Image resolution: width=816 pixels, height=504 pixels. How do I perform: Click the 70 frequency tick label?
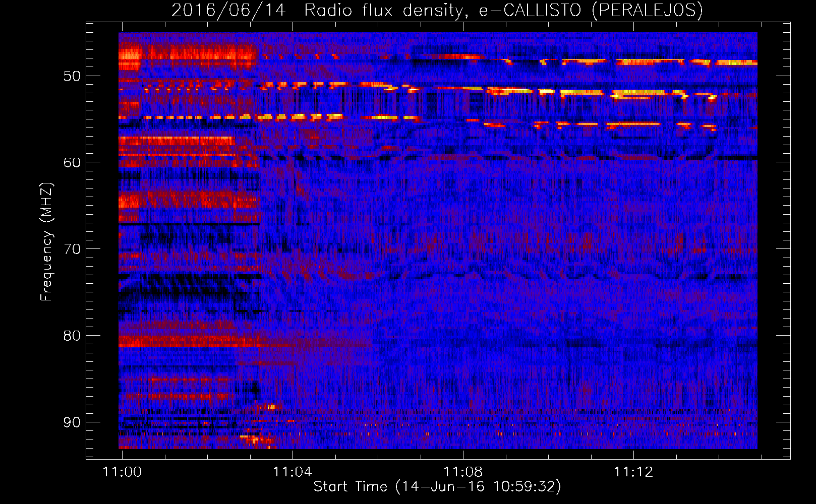(x=72, y=249)
